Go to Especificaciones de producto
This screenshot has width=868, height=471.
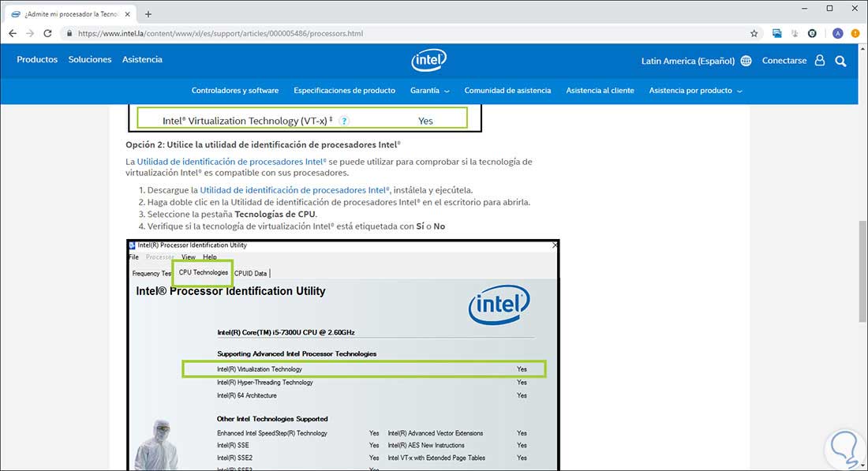coord(344,90)
